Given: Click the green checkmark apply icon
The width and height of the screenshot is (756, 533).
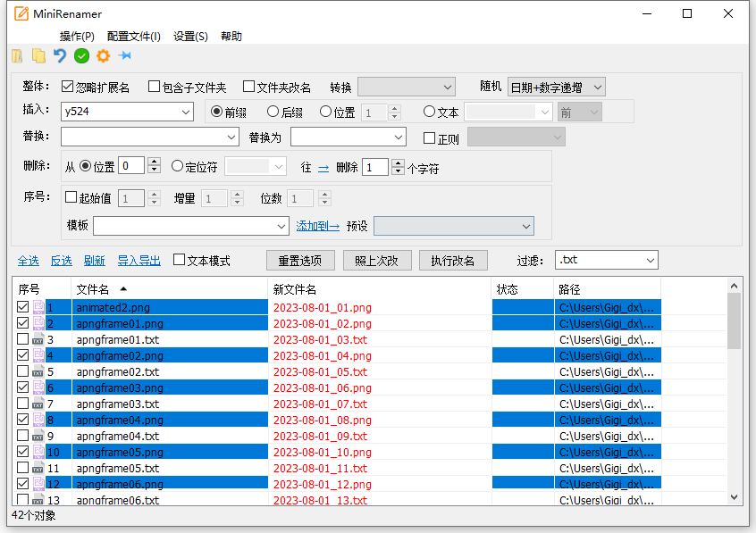Looking at the screenshot, I should [x=82, y=56].
